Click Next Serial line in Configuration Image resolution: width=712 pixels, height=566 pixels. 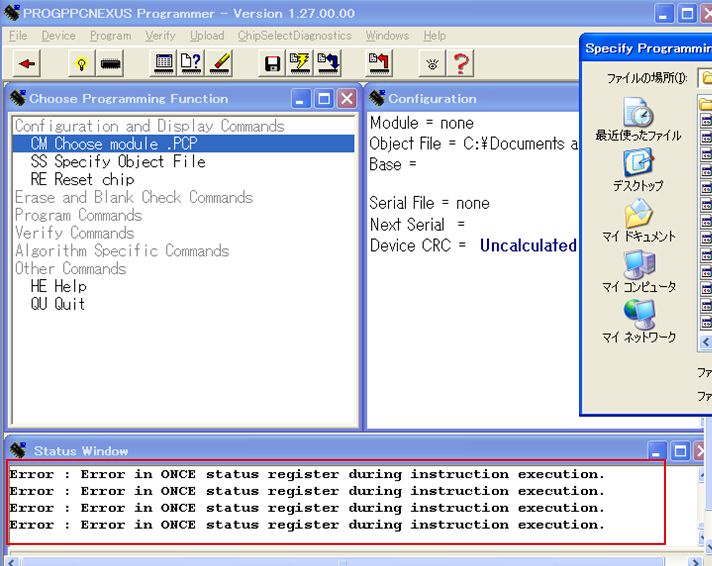417,224
